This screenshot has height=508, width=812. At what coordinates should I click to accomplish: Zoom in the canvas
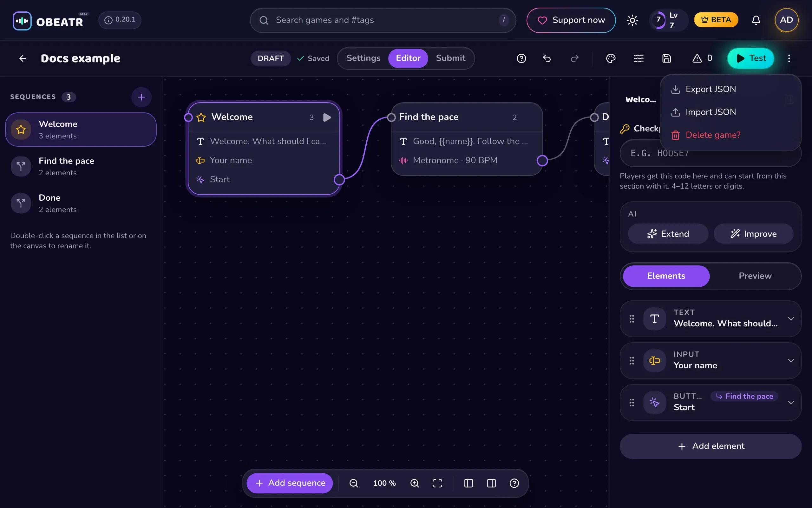coord(415,483)
